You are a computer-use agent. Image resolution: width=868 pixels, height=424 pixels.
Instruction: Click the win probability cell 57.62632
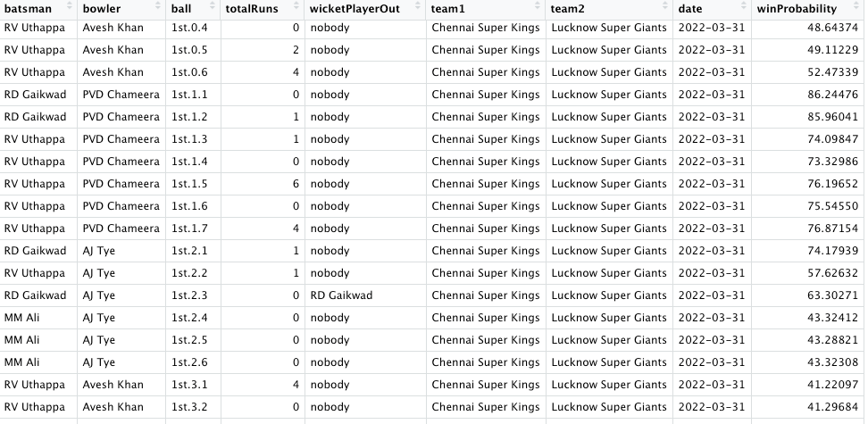tap(830, 273)
